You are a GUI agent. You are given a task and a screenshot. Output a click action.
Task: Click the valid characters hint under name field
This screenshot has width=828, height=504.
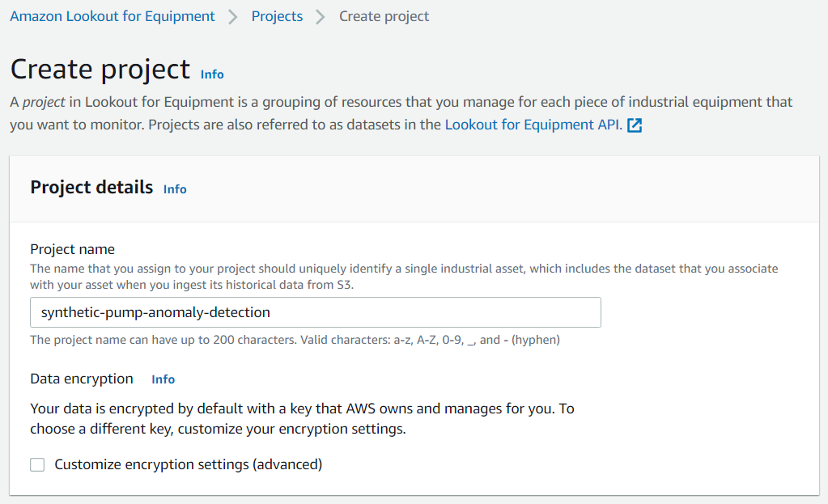pos(295,340)
